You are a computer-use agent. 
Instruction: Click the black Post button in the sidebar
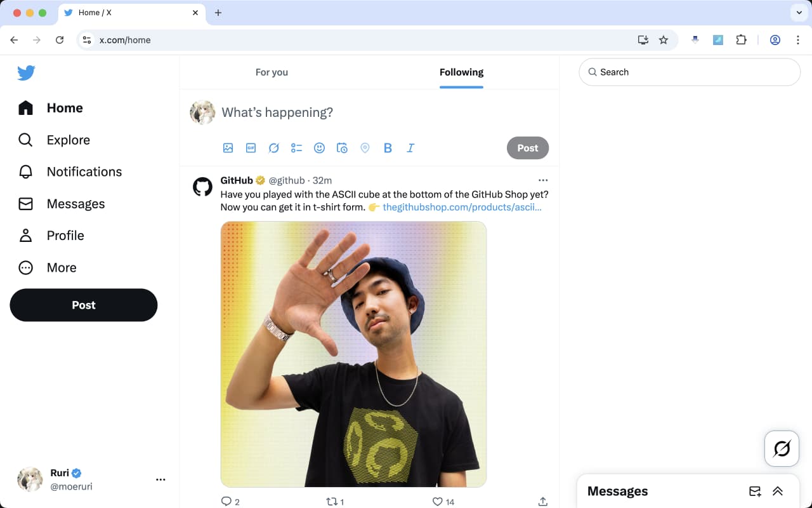[x=83, y=305]
